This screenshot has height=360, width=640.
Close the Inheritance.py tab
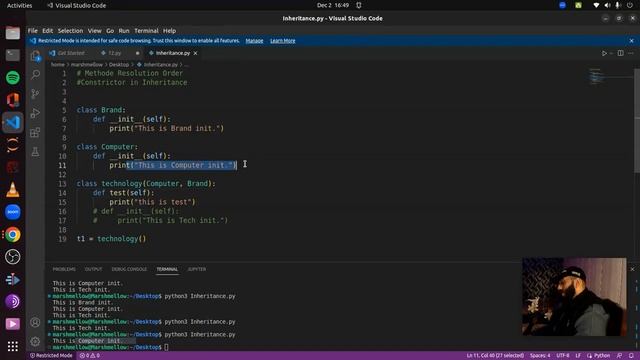click(x=196, y=53)
